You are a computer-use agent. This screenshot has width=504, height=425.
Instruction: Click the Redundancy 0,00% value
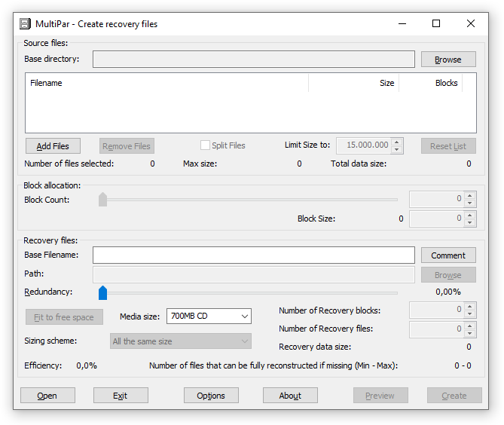448,292
